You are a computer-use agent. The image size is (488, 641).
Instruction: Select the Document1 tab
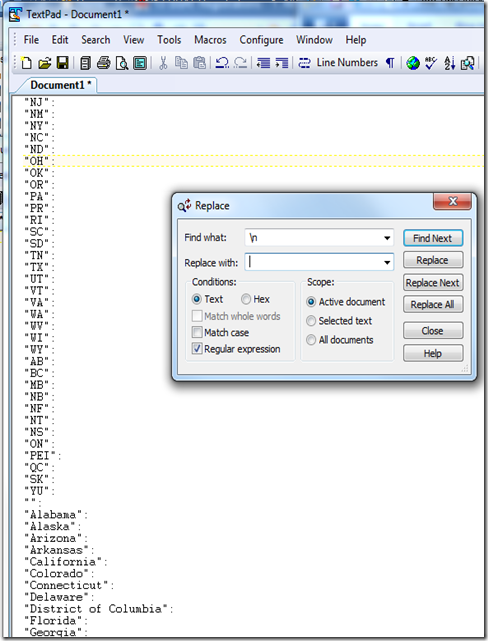tap(60, 85)
